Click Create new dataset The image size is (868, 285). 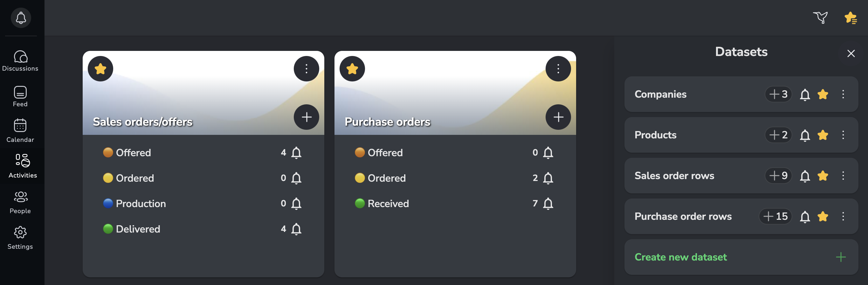click(681, 257)
